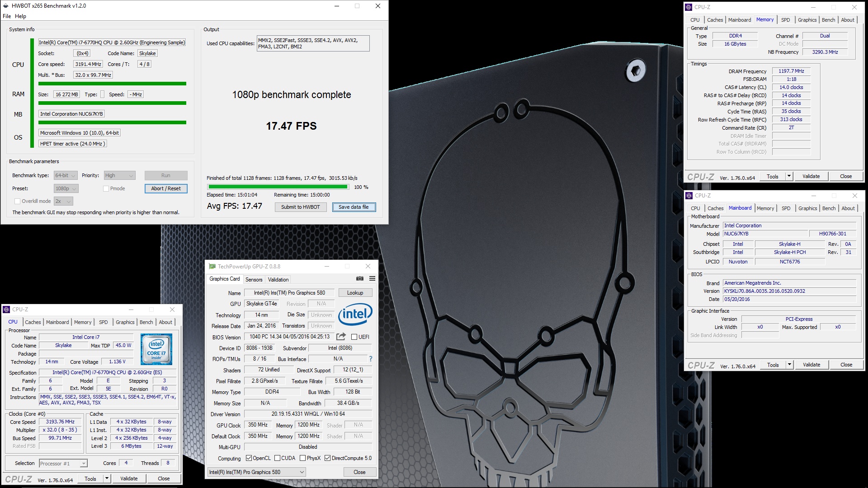This screenshot has height=488, width=868.
Task: Toggle the DirectCompute 5.0 checkbox
Action: 327,458
